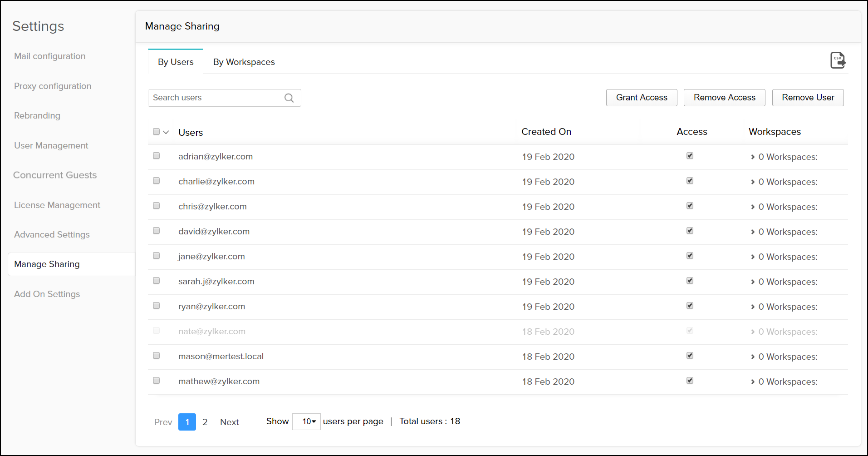Viewport: 868px width, 456px height.
Task: Click the search magnifier icon
Action: tap(289, 98)
